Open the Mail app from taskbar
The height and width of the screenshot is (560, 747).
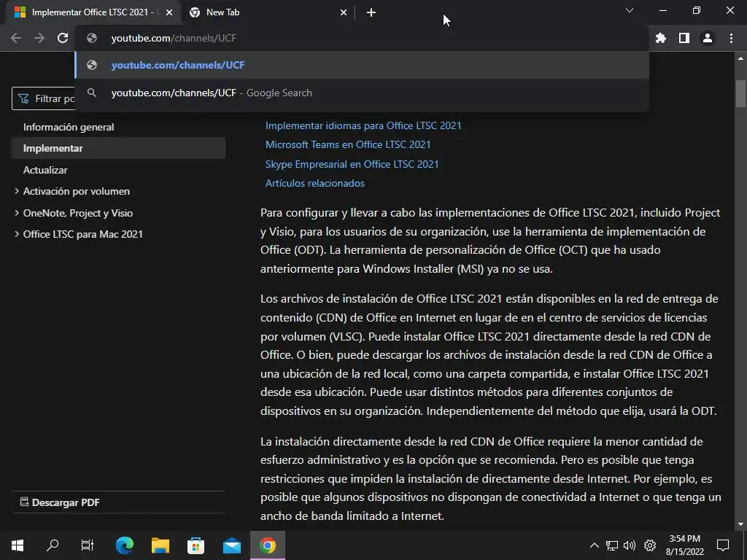click(232, 545)
